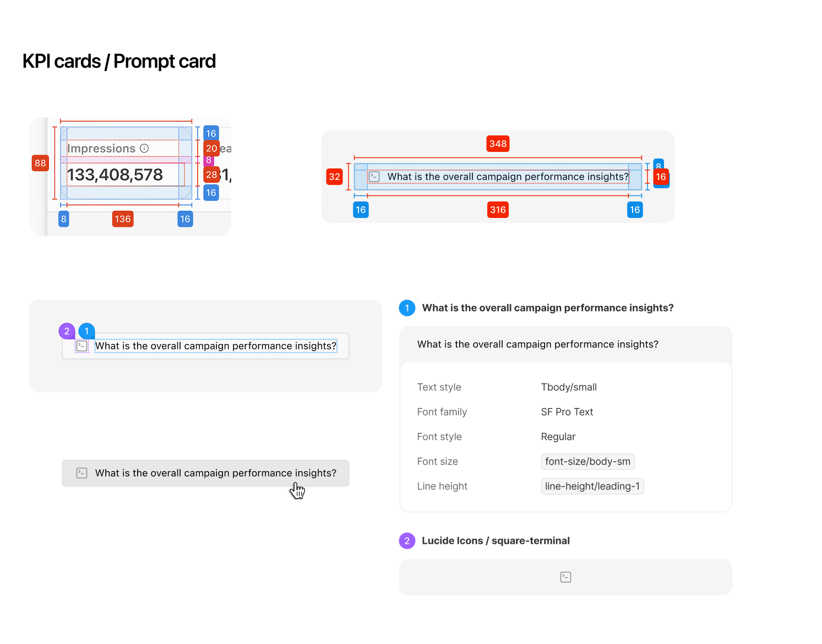Click the terminal icon in the hovered prompt card
822x644 pixels.
click(82, 473)
